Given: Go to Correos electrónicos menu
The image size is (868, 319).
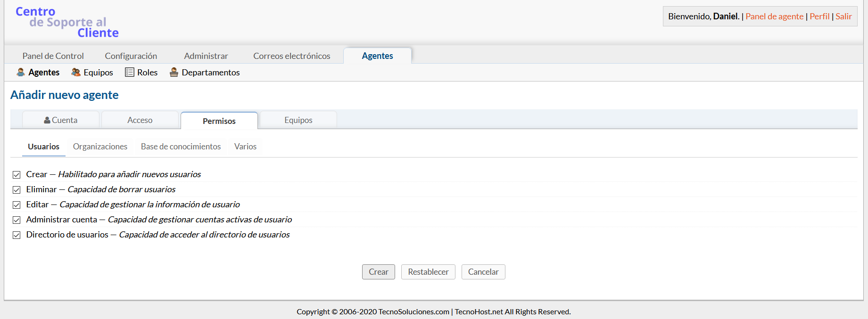Looking at the screenshot, I should [x=291, y=56].
